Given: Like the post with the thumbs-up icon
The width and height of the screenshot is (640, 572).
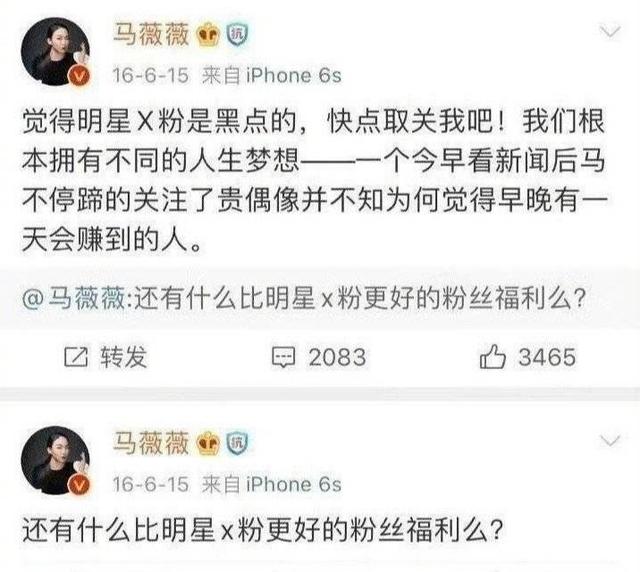Looking at the screenshot, I should (492, 356).
